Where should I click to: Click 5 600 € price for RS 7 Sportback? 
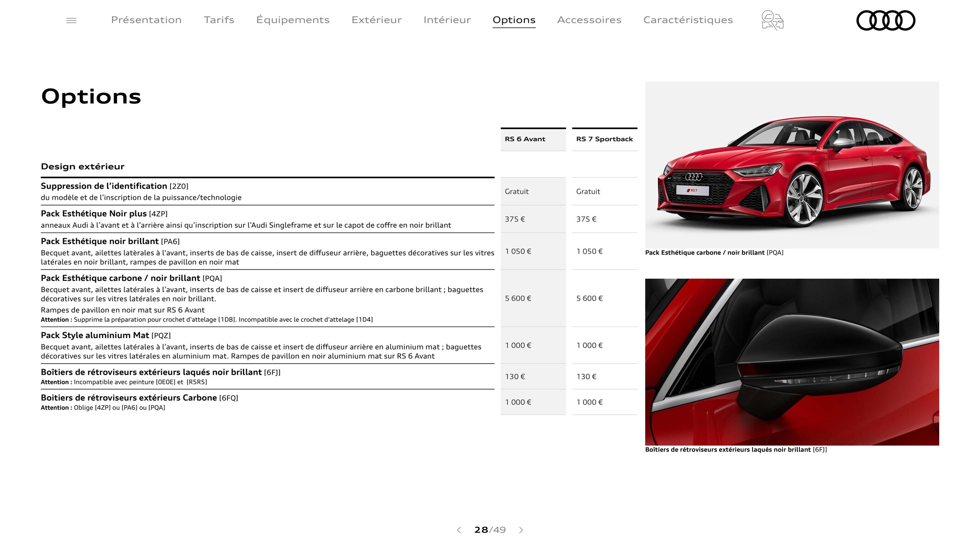click(x=589, y=298)
